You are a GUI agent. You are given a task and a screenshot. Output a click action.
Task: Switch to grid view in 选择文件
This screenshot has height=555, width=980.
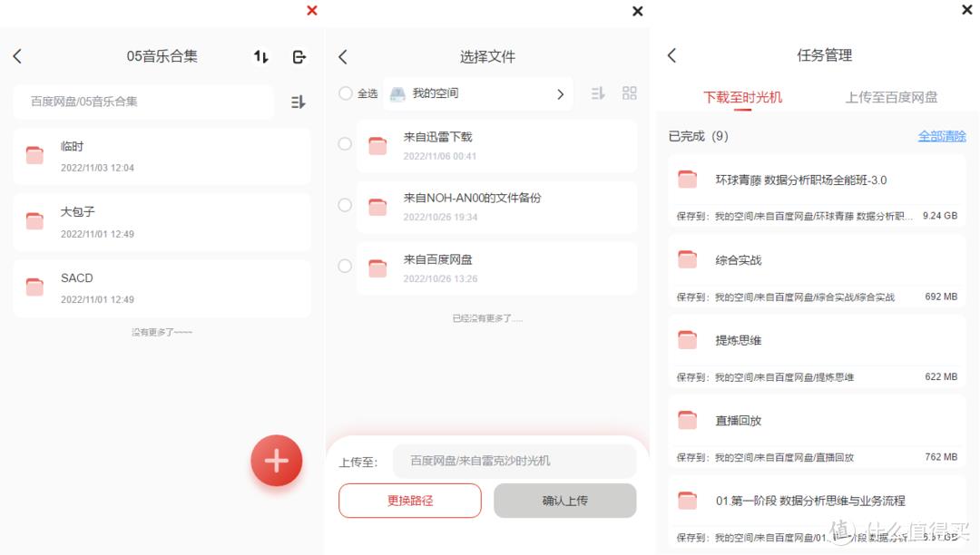click(x=629, y=93)
